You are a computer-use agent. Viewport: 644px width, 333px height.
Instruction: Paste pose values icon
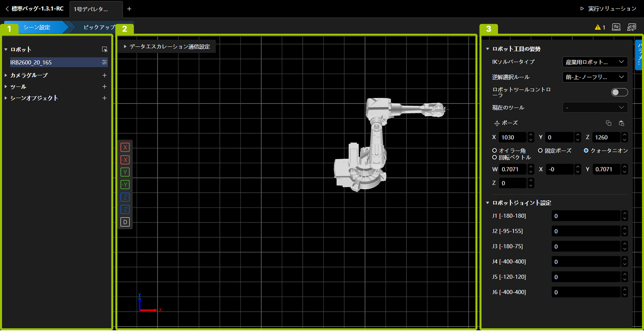(x=621, y=123)
